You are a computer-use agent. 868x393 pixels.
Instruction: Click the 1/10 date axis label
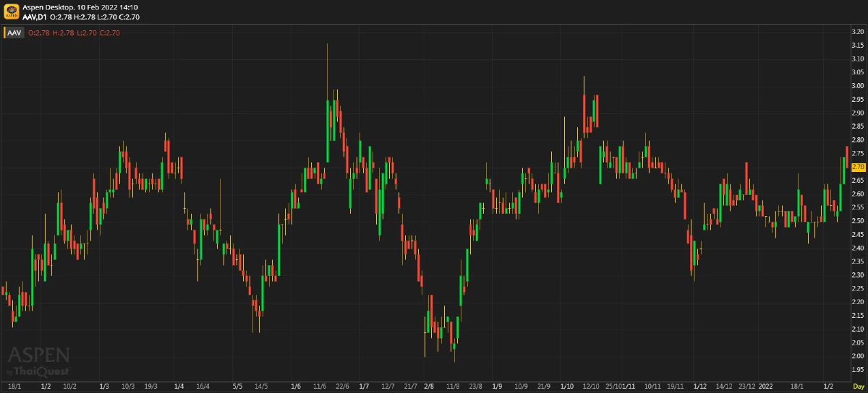tap(567, 386)
